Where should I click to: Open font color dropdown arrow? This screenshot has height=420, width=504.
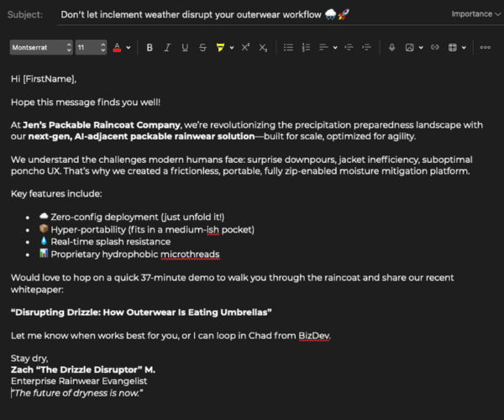pyautogui.click(x=129, y=48)
